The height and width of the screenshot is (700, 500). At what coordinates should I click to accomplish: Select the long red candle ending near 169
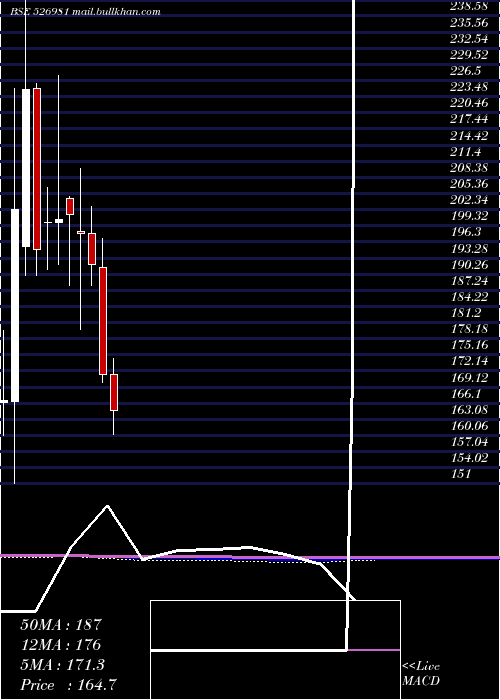(x=103, y=321)
